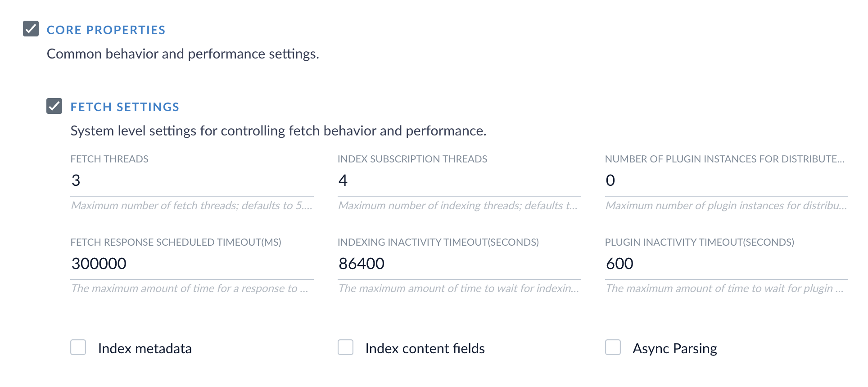Turn on Async Parsing checkbox
The width and height of the screenshot is (868, 387).
[613, 347]
